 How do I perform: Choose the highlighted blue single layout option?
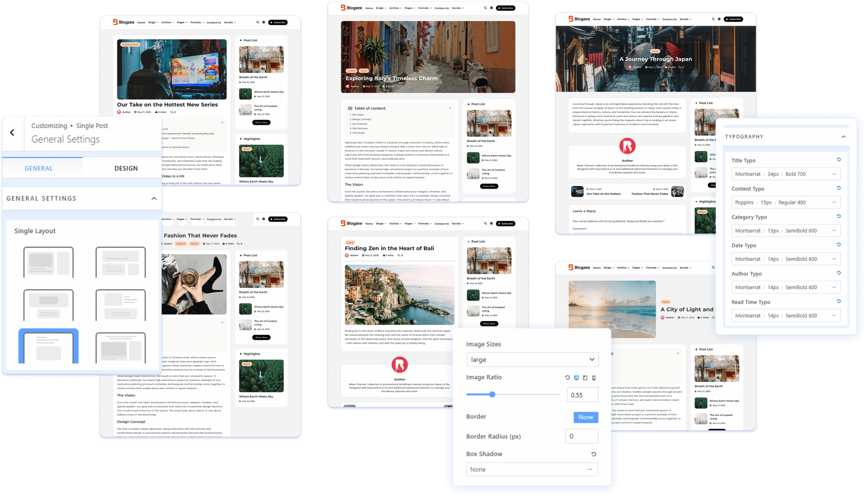[x=48, y=346]
